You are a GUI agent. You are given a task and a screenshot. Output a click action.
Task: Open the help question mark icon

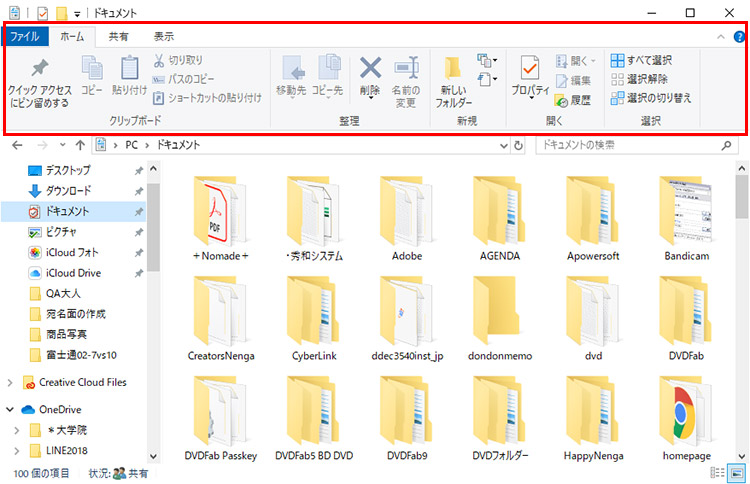(739, 36)
